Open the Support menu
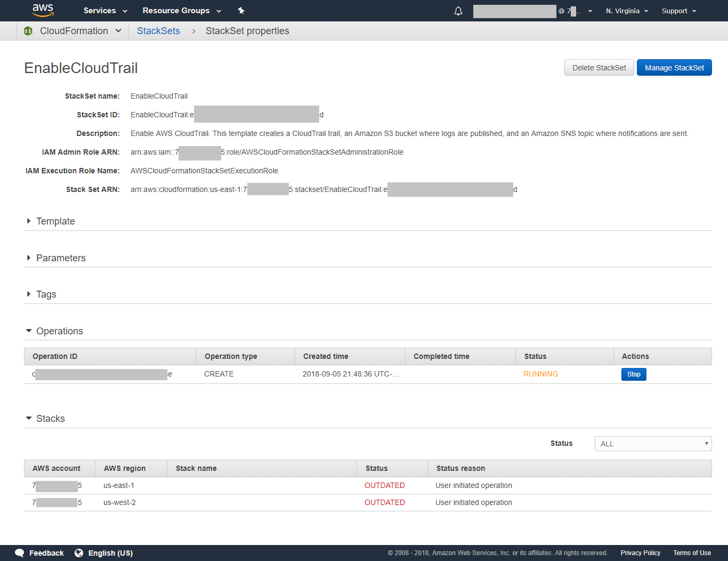Screen dimensions: 728x561 click(x=679, y=11)
